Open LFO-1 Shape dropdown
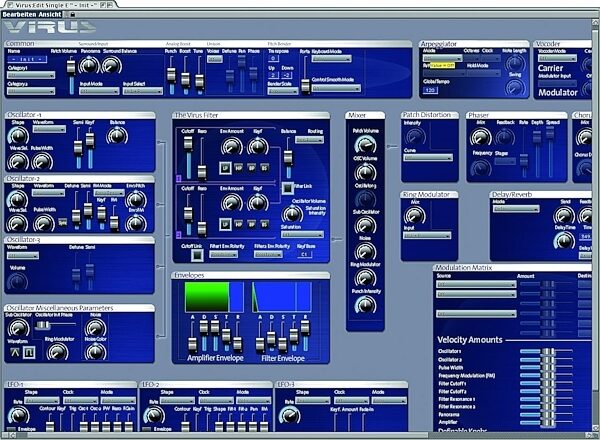 coord(42,401)
